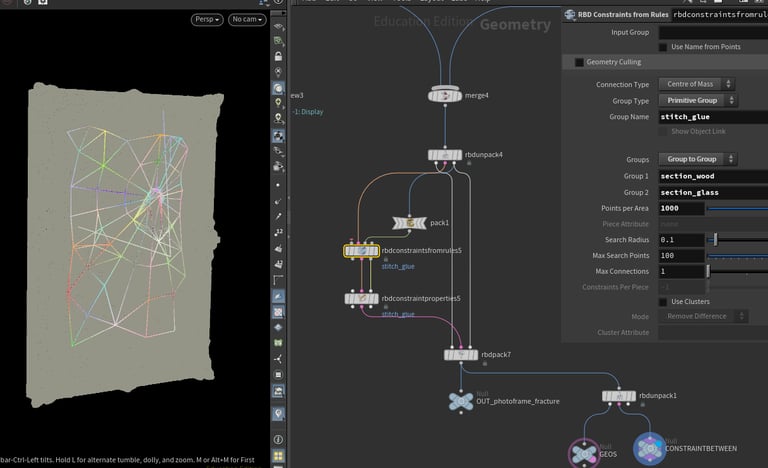Select the rbdconstraintsfromrules5 node
This screenshot has height=468, width=768.
(361, 251)
